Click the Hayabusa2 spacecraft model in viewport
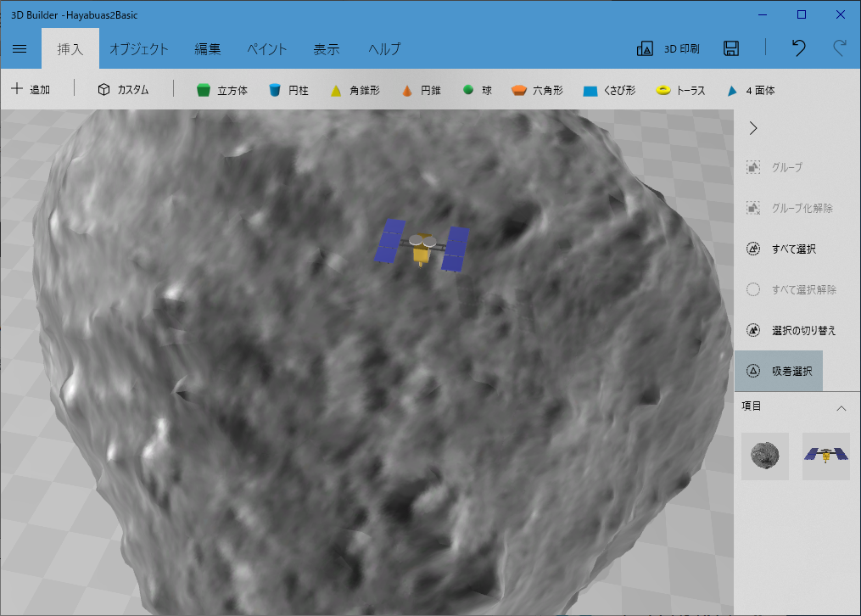 422,246
